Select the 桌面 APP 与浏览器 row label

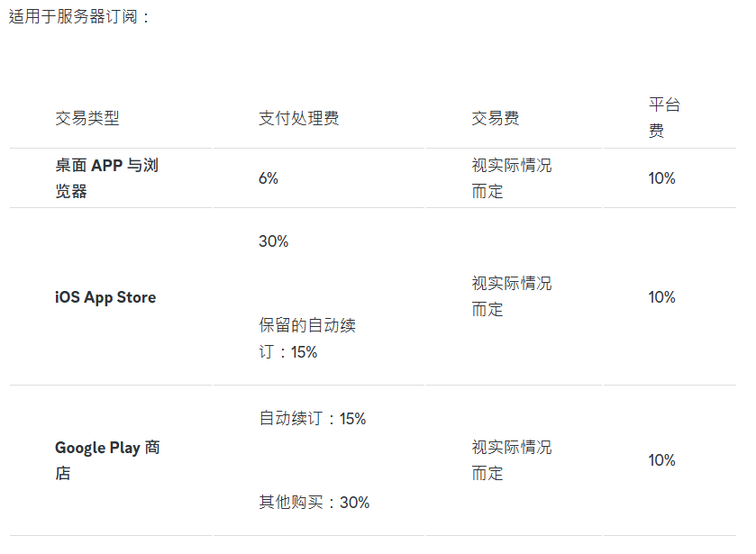pyautogui.click(x=107, y=178)
